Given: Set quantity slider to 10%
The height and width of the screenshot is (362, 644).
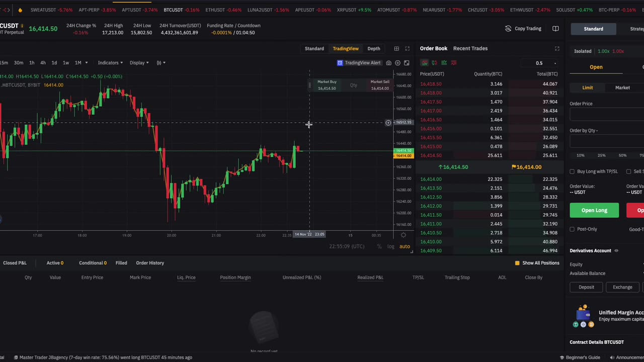Looking at the screenshot, I should (581, 155).
